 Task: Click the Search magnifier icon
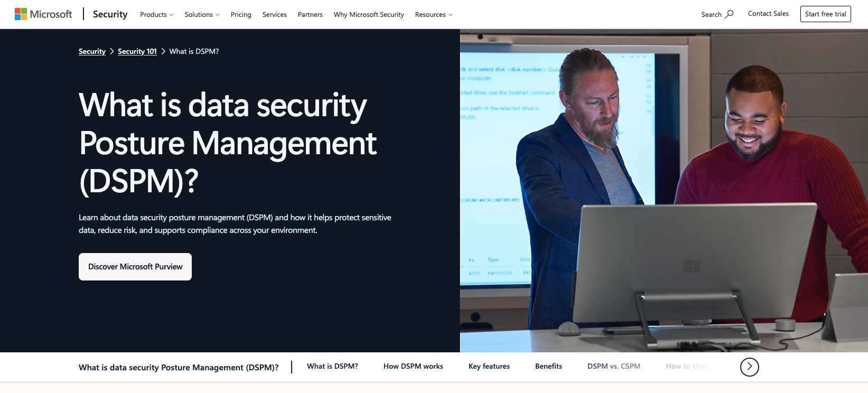pos(730,14)
